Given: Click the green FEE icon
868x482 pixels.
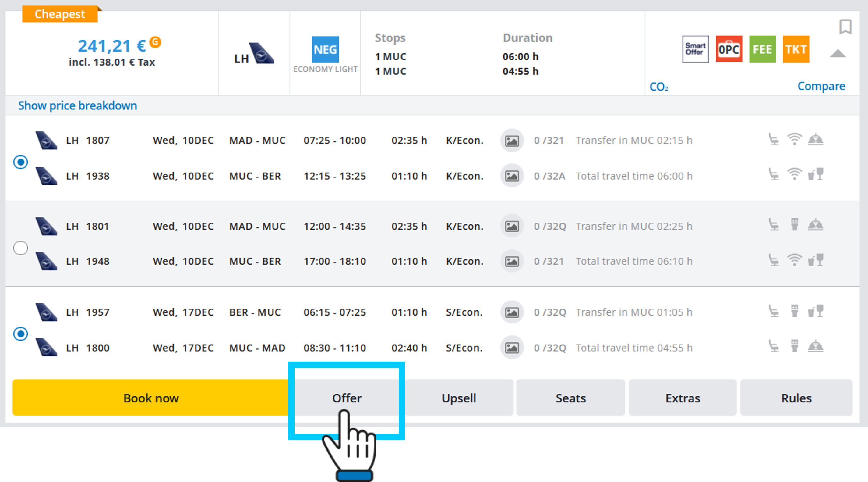Looking at the screenshot, I should (762, 49).
